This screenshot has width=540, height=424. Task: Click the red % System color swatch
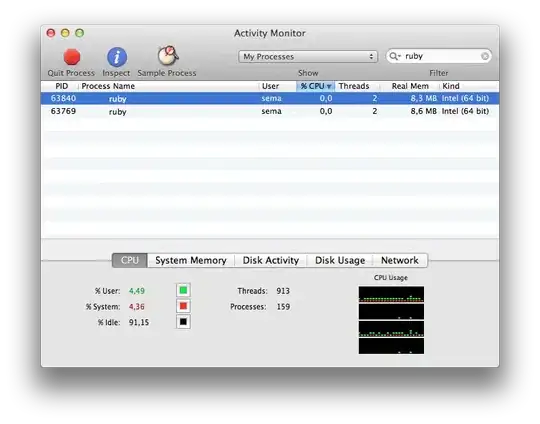[183, 306]
